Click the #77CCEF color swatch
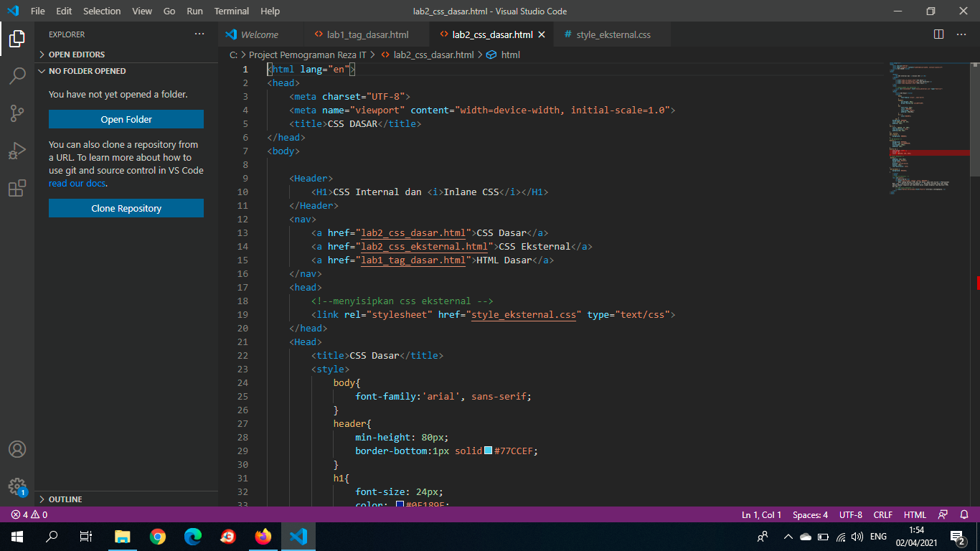 tap(489, 451)
